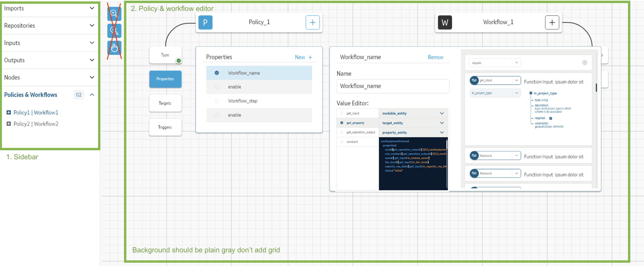Select the Workflow_step property radio

[216, 101]
